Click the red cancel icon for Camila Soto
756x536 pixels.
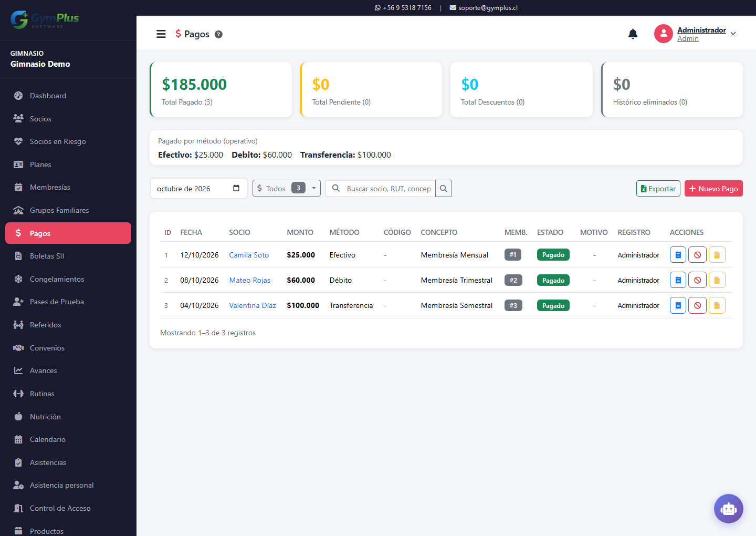click(698, 255)
